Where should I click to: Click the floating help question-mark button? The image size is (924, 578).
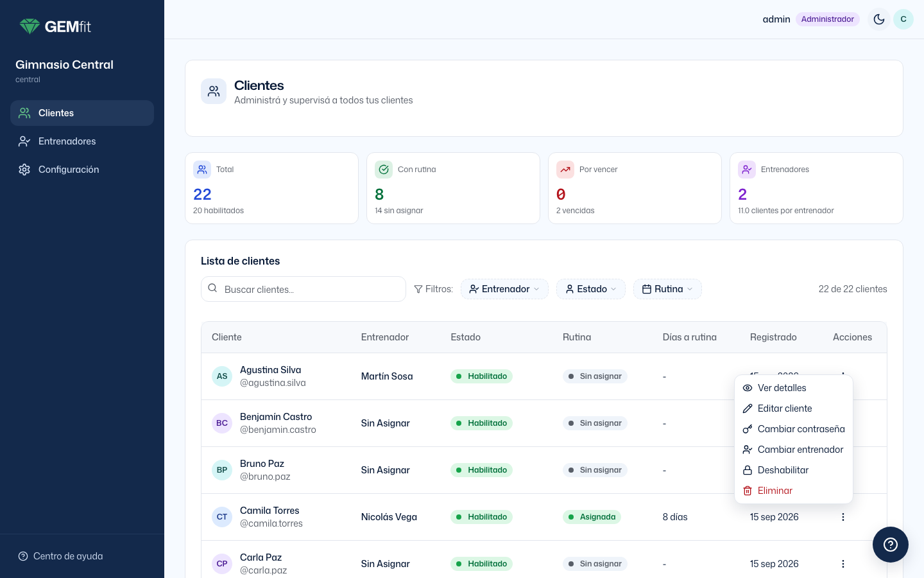pos(891,545)
